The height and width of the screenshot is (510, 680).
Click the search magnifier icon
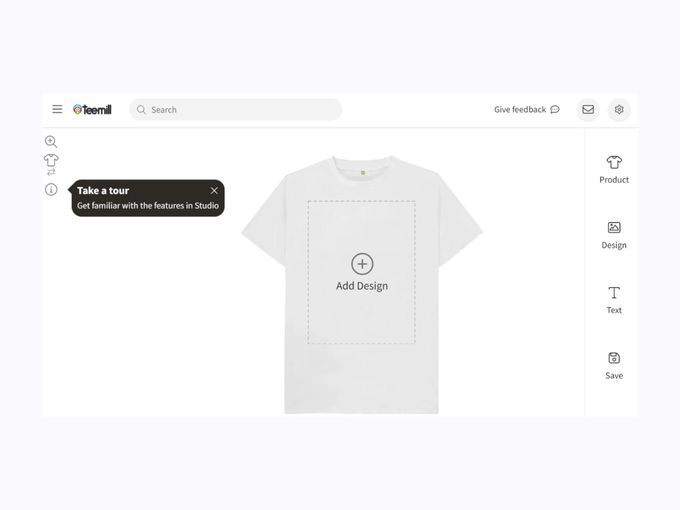point(141,110)
